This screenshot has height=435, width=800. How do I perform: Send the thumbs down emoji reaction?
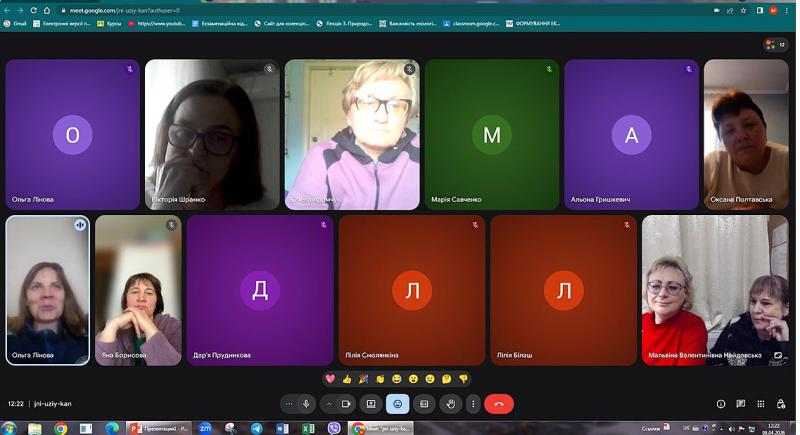pos(463,379)
